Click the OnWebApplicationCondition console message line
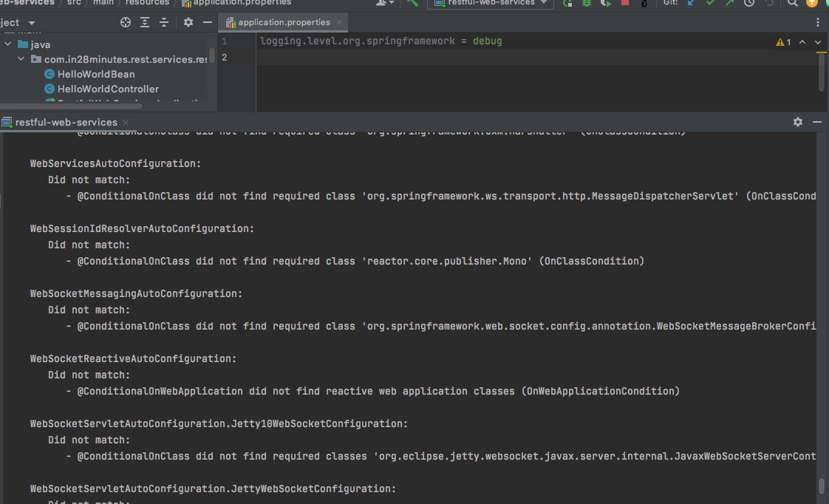829x504 pixels. tap(372, 392)
